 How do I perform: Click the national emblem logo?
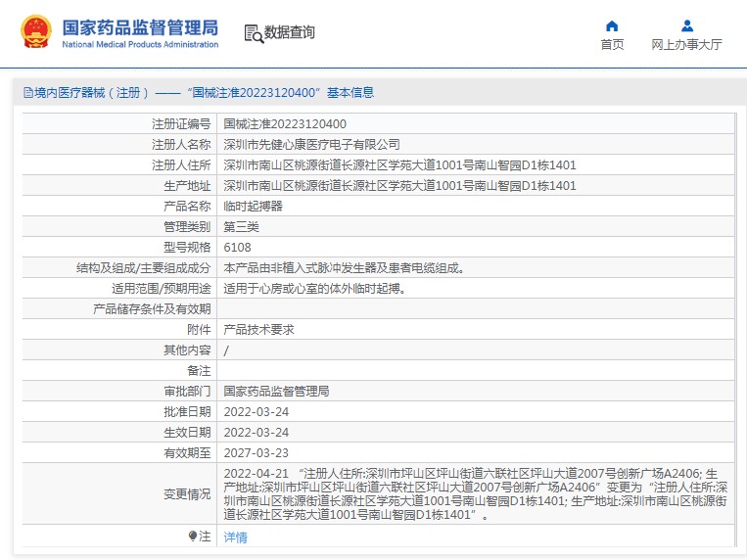[x=37, y=32]
